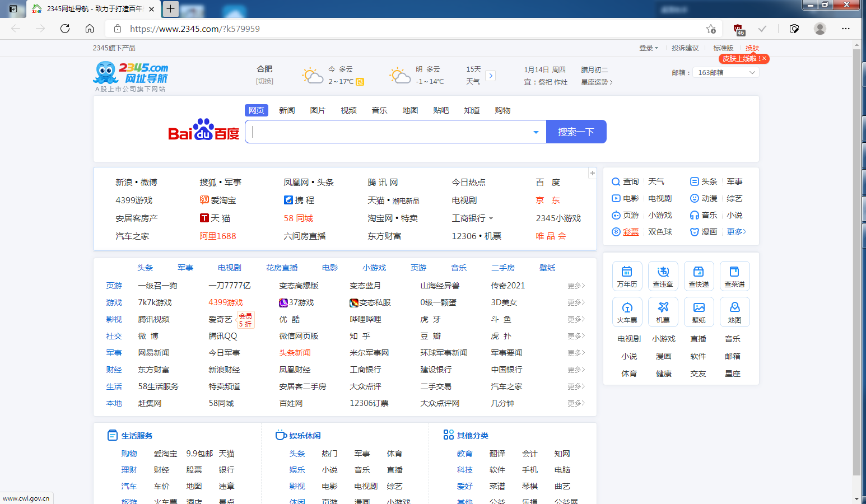Open new browser tab plus button

point(171,8)
